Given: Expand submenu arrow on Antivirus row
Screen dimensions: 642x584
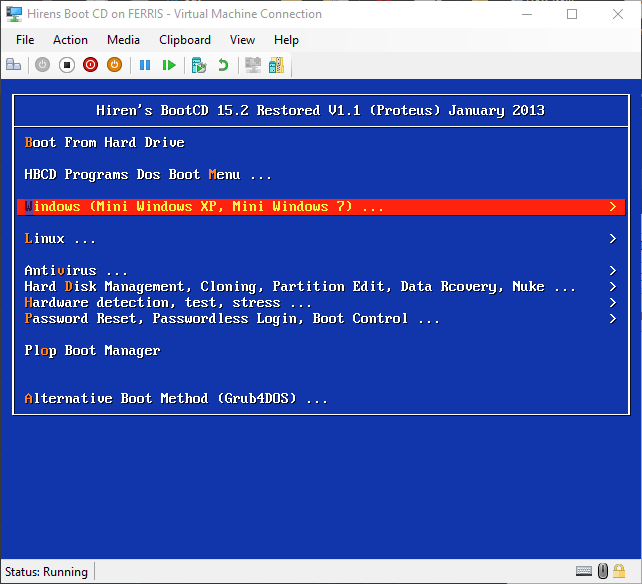Looking at the screenshot, I should [x=613, y=271].
